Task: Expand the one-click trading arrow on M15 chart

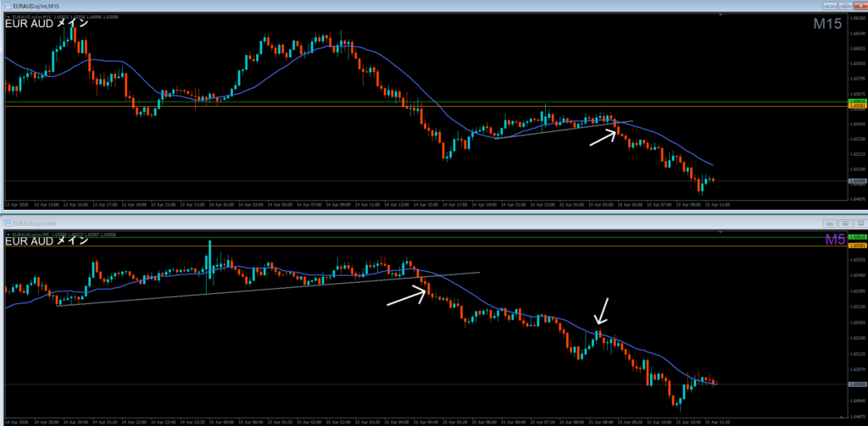Action: 8,15
